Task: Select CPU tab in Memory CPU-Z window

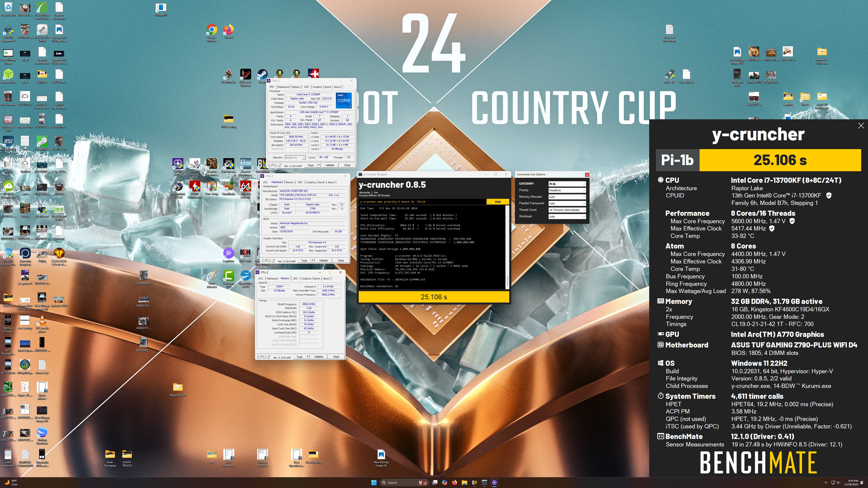Action: [x=261, y=279]
